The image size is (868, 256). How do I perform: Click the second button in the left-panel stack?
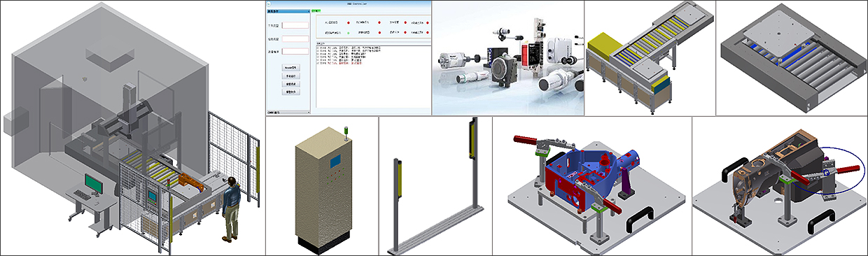pyautogui.click(x=290, y=76)
